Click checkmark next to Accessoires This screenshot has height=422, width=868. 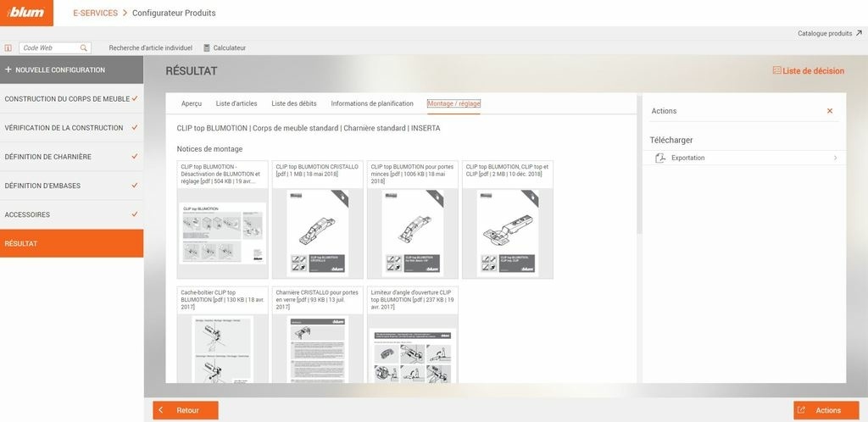point(135,214)
